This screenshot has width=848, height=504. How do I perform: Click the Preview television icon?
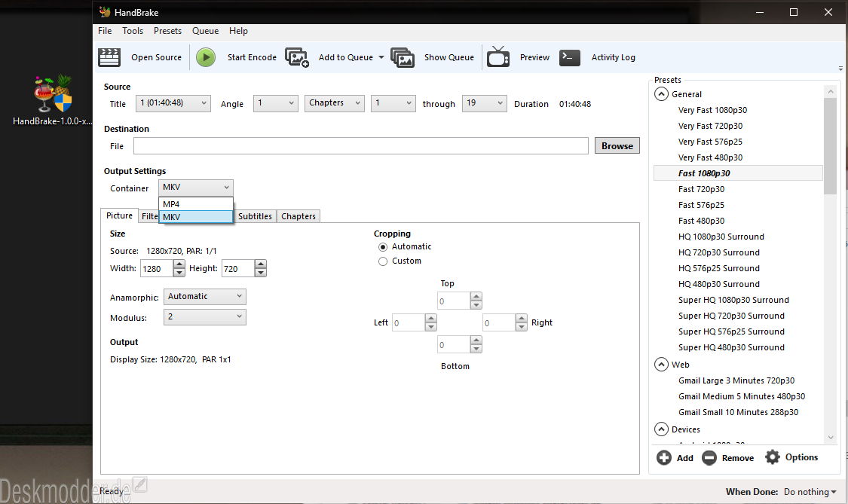pyautogui.click(x=498, y=57)
